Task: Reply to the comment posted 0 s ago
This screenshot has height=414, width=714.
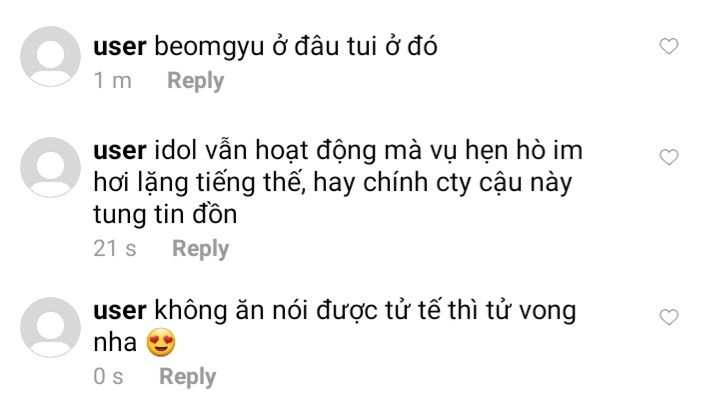Action: pyautogui.click(x=187, y=378)
